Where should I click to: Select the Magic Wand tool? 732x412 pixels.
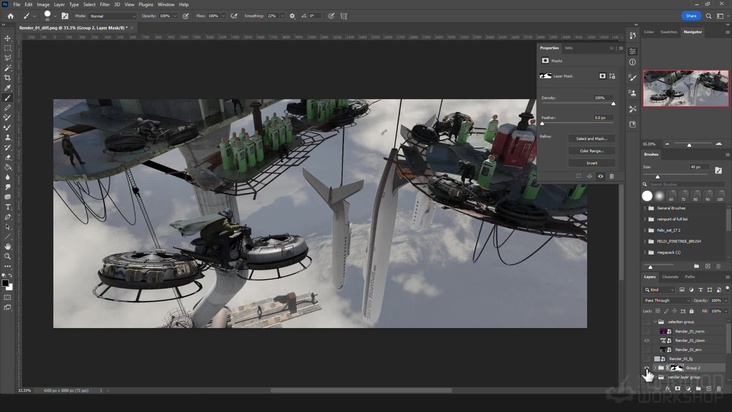(7, 68)
